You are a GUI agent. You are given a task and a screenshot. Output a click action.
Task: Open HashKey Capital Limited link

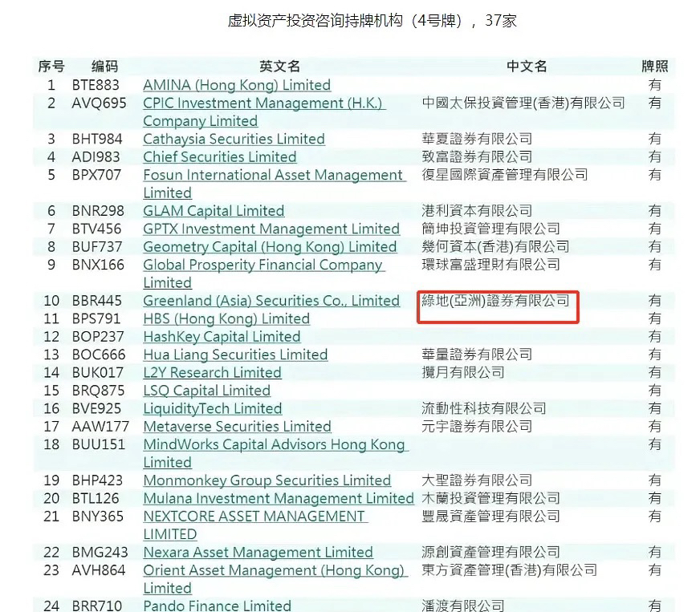pyautogui.click(x=222, y=337)
